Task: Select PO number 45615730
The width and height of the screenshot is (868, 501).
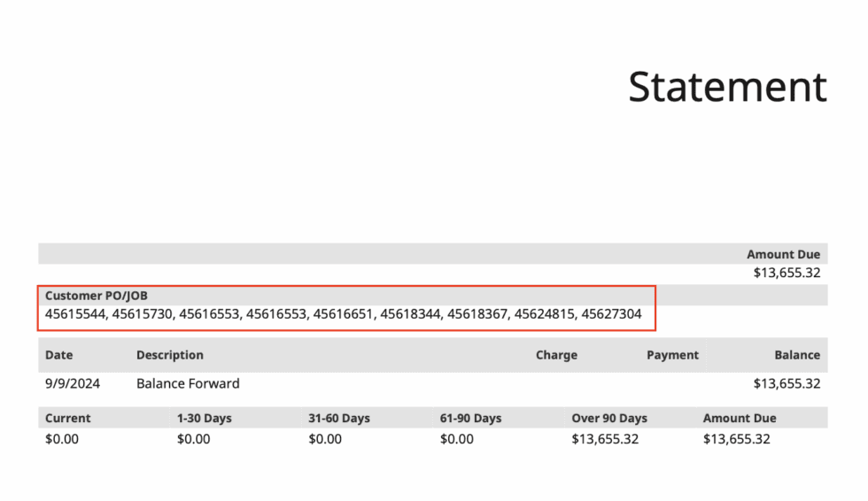Action: (x=143, y=314)
